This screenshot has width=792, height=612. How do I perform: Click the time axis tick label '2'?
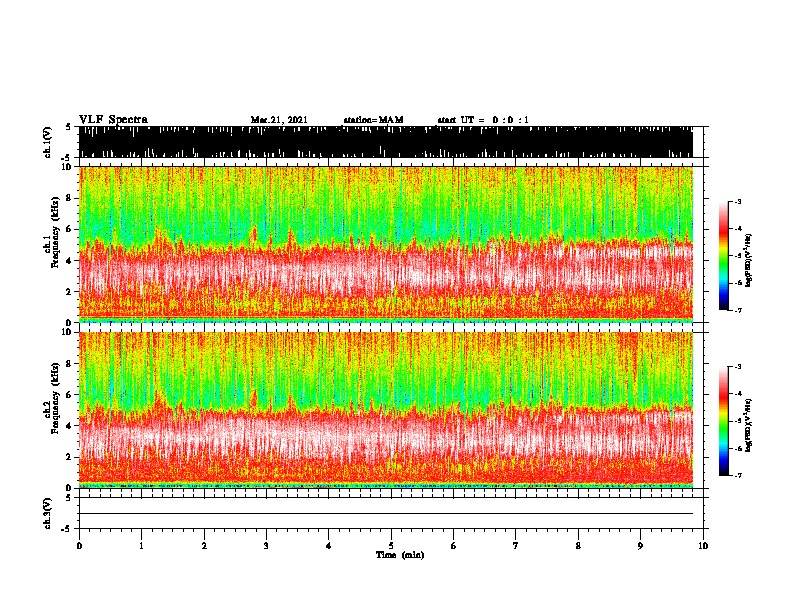[x=204, y=546]
